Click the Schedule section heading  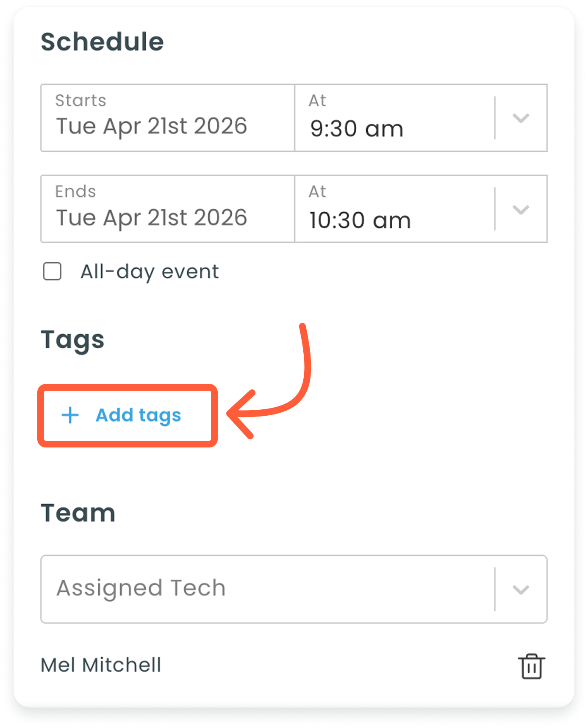pyautogui.click(x=102, y=42)
